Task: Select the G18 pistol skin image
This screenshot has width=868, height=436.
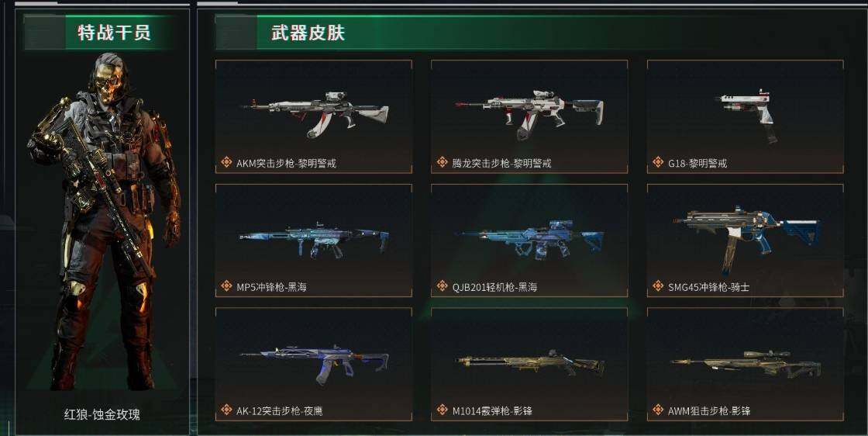Action: click(x=747, y=116)
